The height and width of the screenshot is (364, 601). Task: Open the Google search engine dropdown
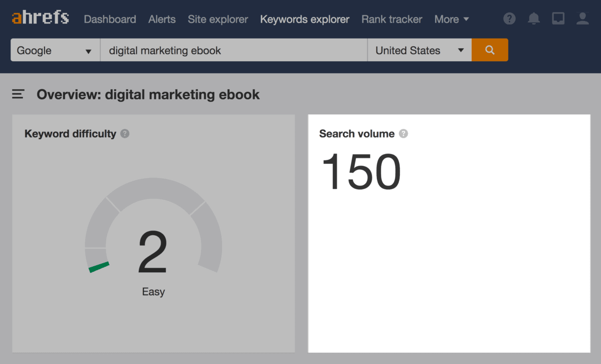click(x=55, y=50)
